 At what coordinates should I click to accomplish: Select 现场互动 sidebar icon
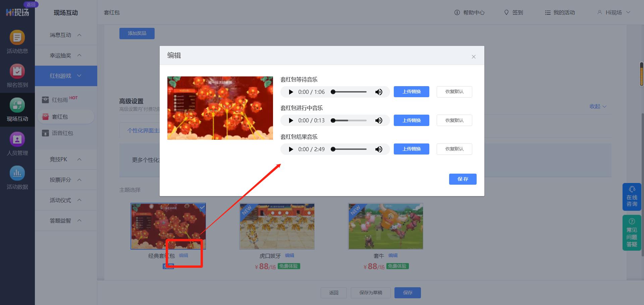coord(17,110)
